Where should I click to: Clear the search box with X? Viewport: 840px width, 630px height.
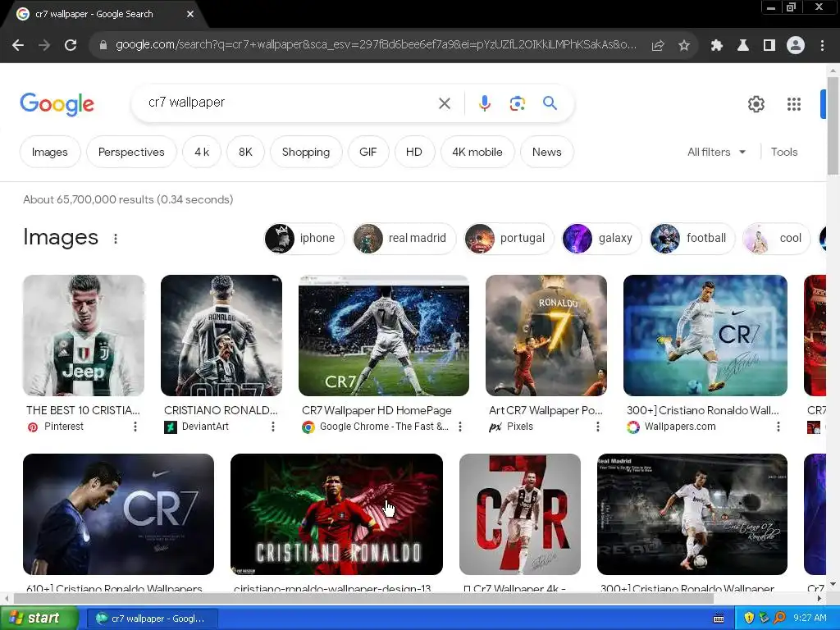(x=445, y=103)
